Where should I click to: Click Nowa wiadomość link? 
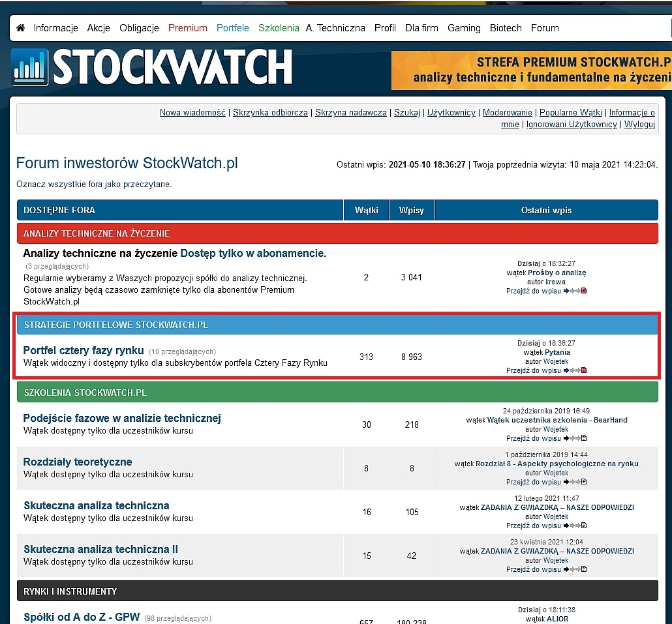pos(192,112)
